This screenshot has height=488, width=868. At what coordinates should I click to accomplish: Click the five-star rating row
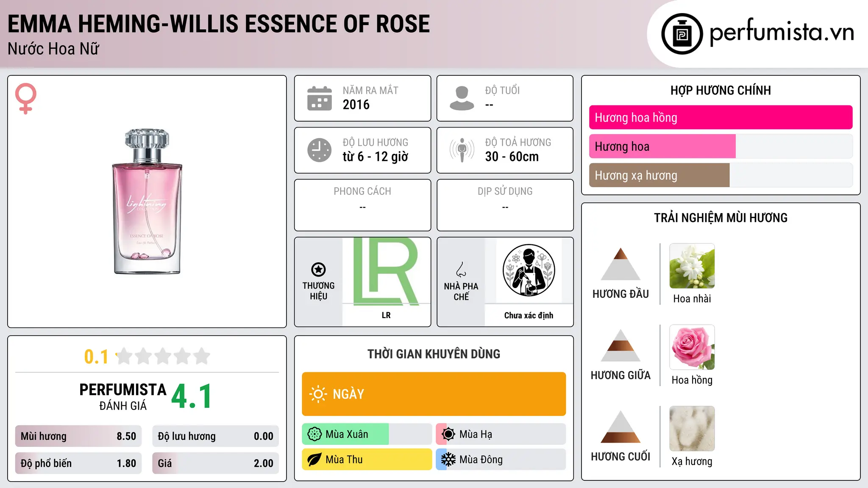[163, 356]
